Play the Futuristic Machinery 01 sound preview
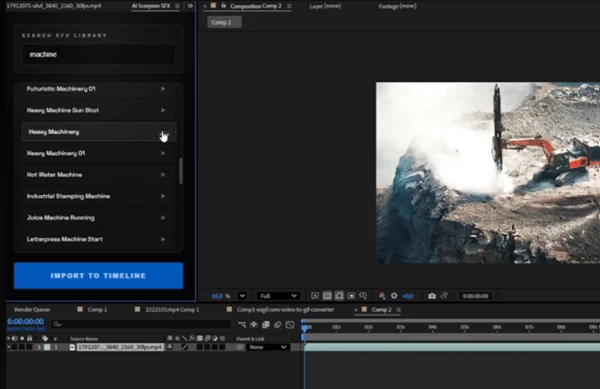Image resolution: width=600 pixels, height=389 pixels. click(x=163, y=89)
